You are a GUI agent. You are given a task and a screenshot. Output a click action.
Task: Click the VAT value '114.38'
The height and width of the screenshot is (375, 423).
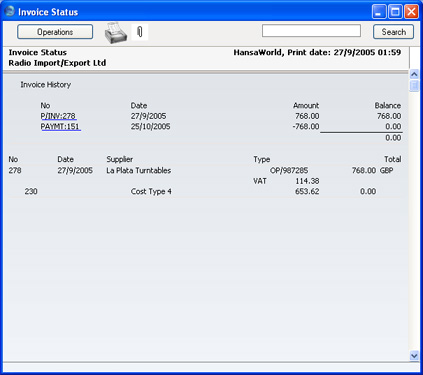307,181
